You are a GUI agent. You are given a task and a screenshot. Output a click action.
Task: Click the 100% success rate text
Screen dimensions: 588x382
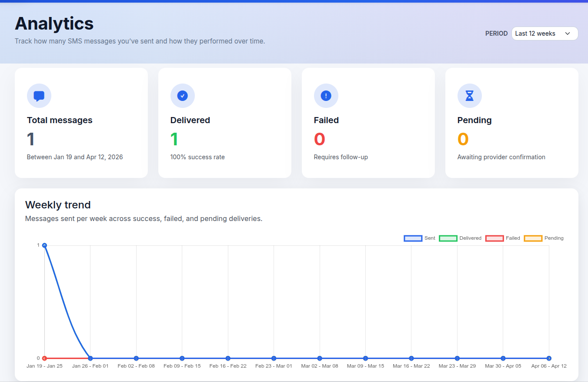coord(197,157)
